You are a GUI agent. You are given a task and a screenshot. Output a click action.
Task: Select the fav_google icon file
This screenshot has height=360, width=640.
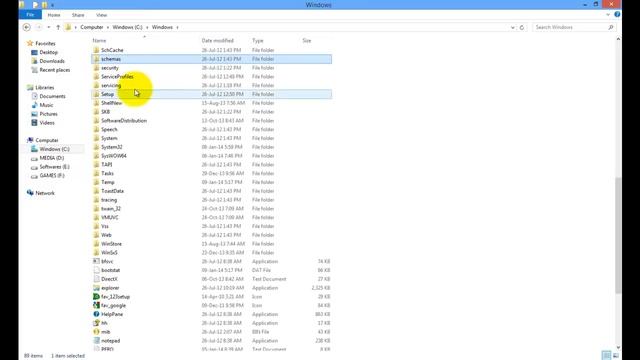tap(96, 305)
